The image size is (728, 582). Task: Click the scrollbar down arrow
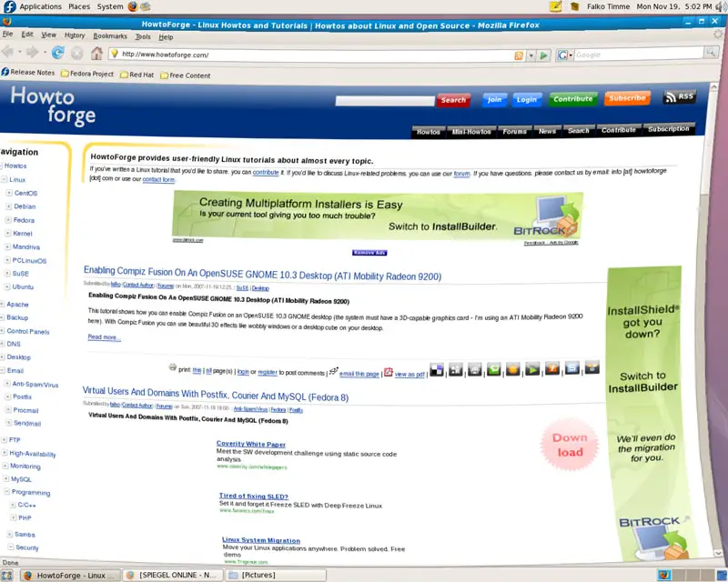[717, 553]
